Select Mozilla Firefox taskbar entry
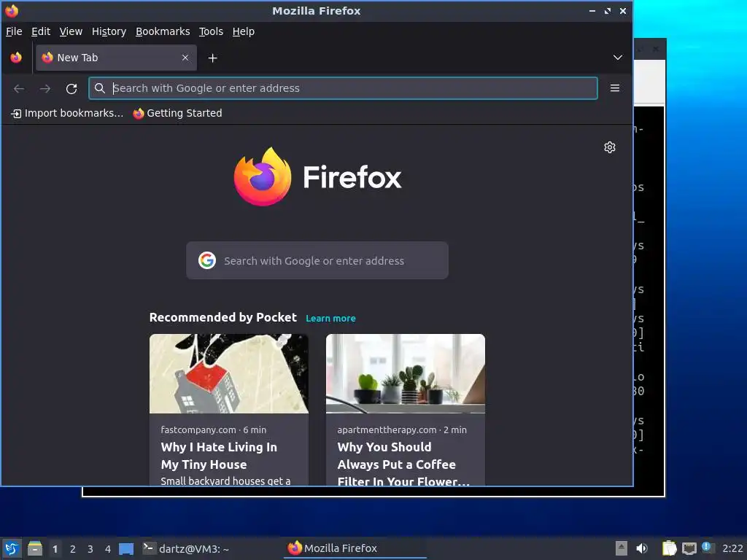Viewport: 747px width, 560px height. click(x=355, y=548)
